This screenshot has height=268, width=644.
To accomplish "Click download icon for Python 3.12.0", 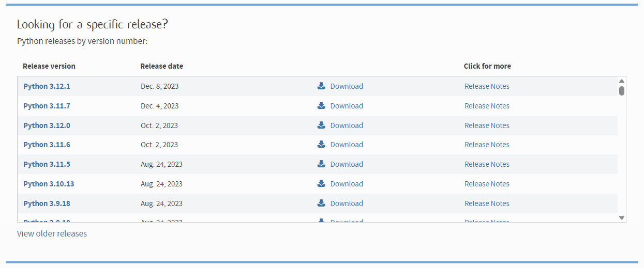I will pyautogui.click(x=321, y=125).
